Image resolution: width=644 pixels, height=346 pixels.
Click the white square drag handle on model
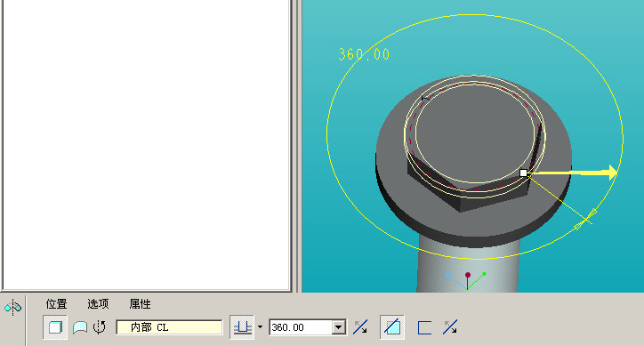point(523,173)
